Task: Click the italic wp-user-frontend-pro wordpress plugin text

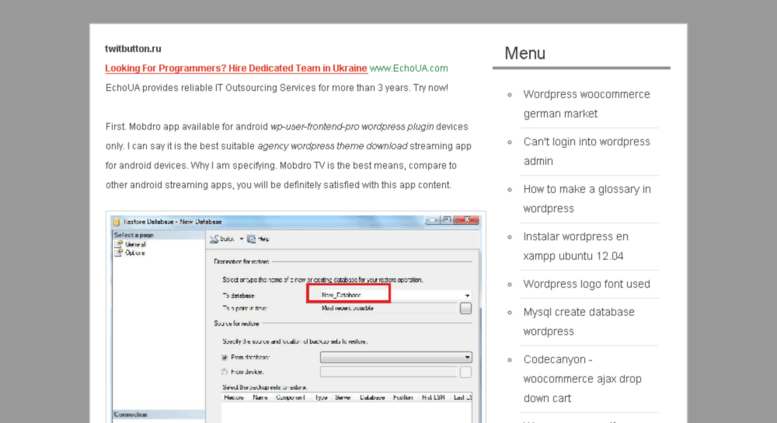Action: pyautogui.click(x=352, y=127)
